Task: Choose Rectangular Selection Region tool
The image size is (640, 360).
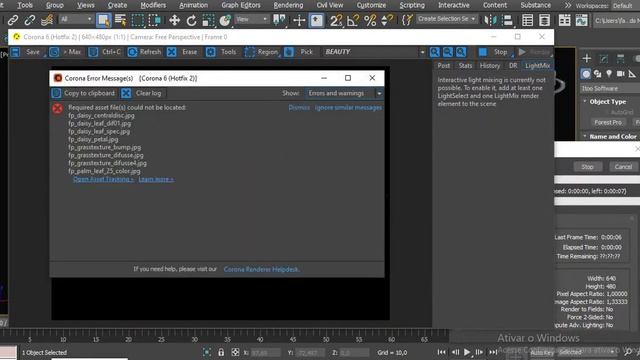Action: point(138,20)
